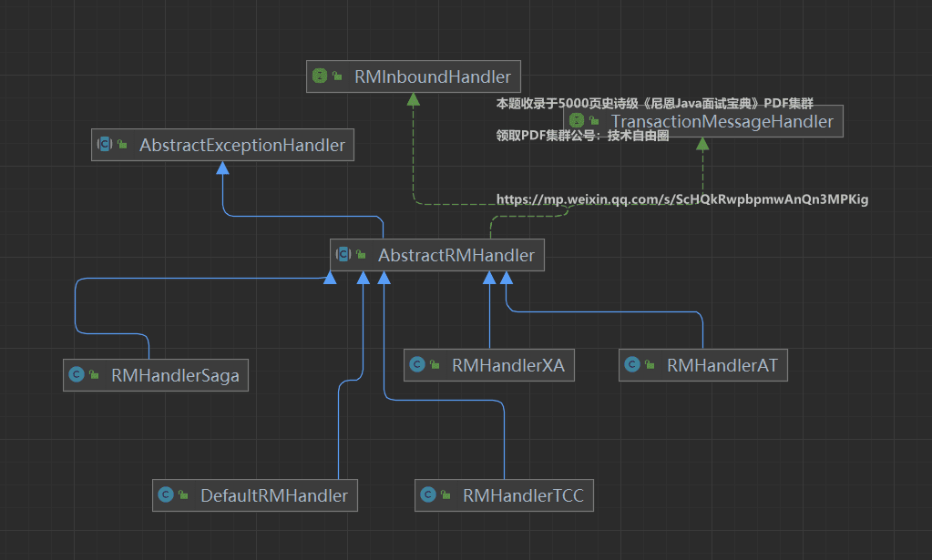Screen dimensions: 932x560
Task: Select the AbstractExceptionHandler class node
Action: coord(222,145)
